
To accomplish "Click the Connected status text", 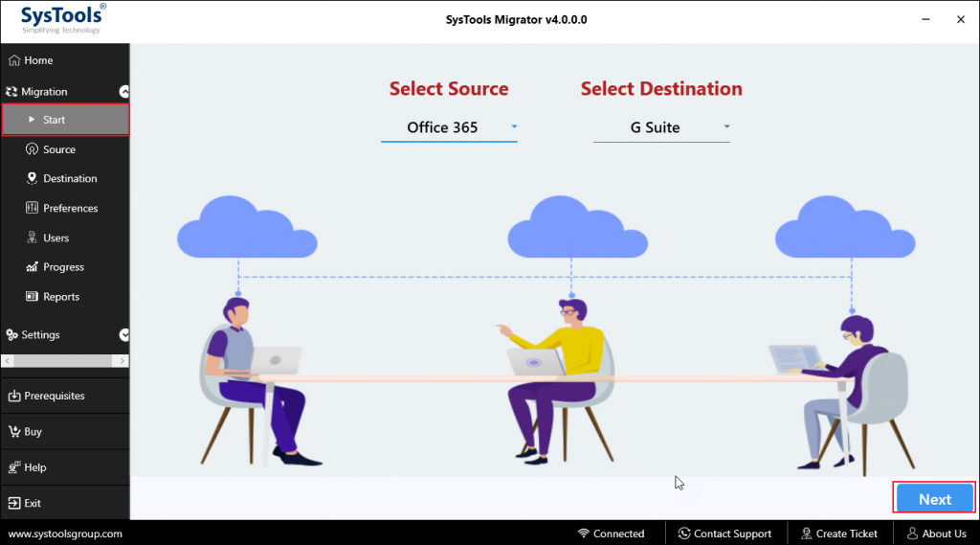I will tap(619, 534).
